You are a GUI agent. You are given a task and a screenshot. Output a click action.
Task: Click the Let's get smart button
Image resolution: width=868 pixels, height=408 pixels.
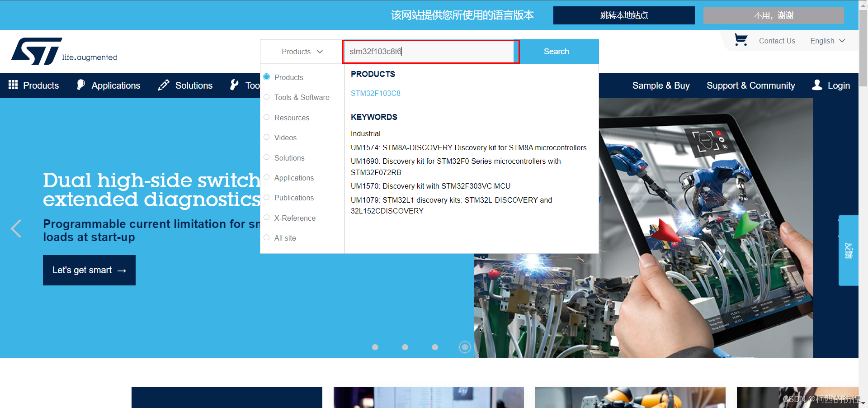click(89, 270)
